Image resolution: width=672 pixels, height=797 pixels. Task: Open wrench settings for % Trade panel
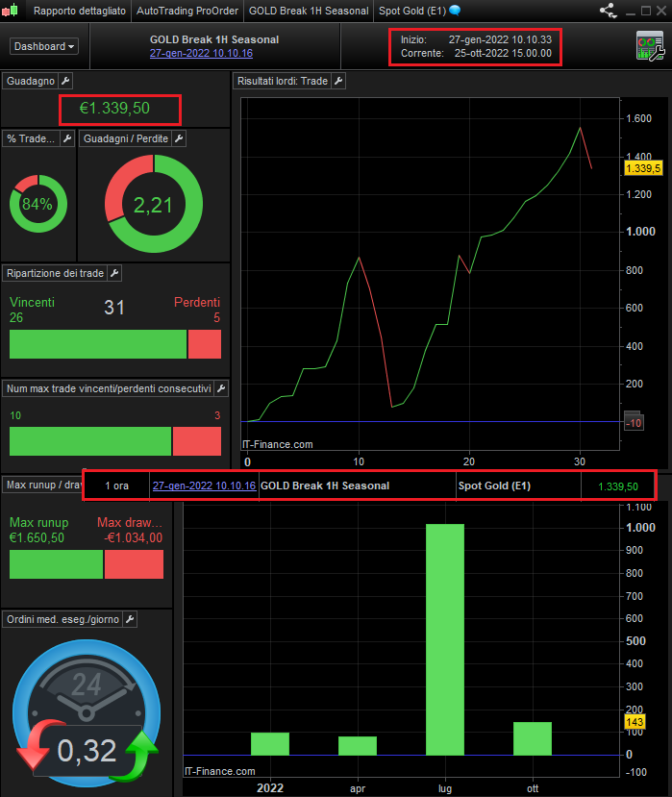[67, 138]
